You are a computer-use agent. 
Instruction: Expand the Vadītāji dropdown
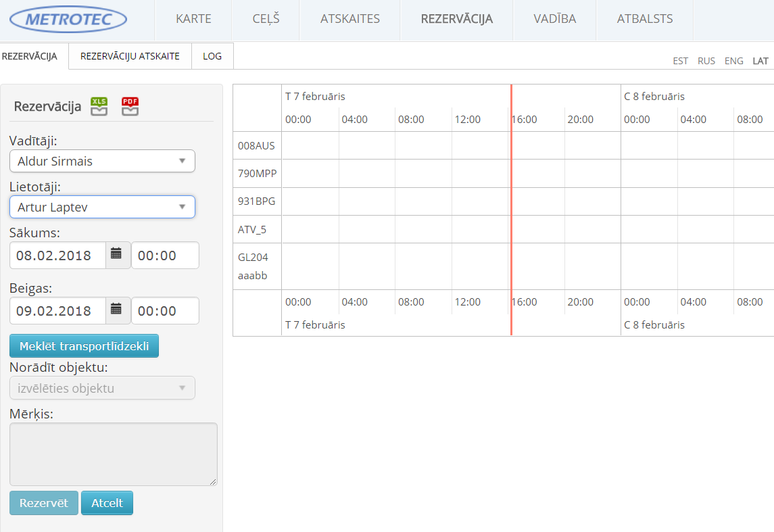(x=102, y=162)
